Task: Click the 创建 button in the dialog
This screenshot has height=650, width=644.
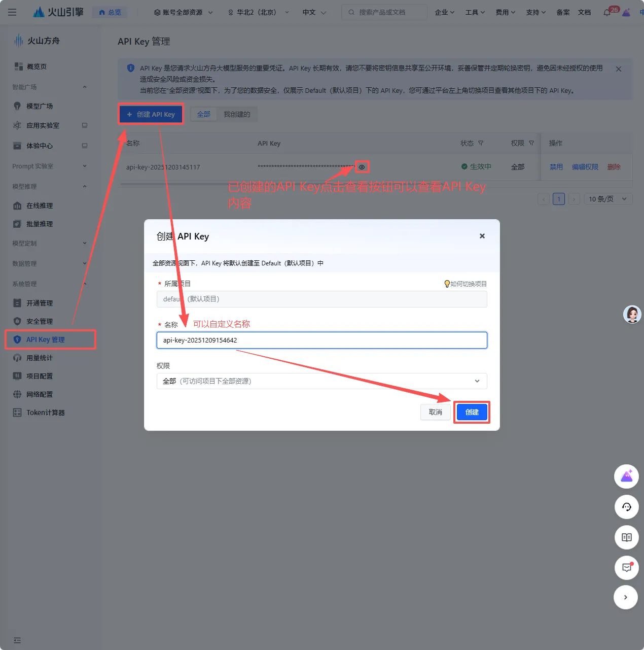Action: pos(471,412)
